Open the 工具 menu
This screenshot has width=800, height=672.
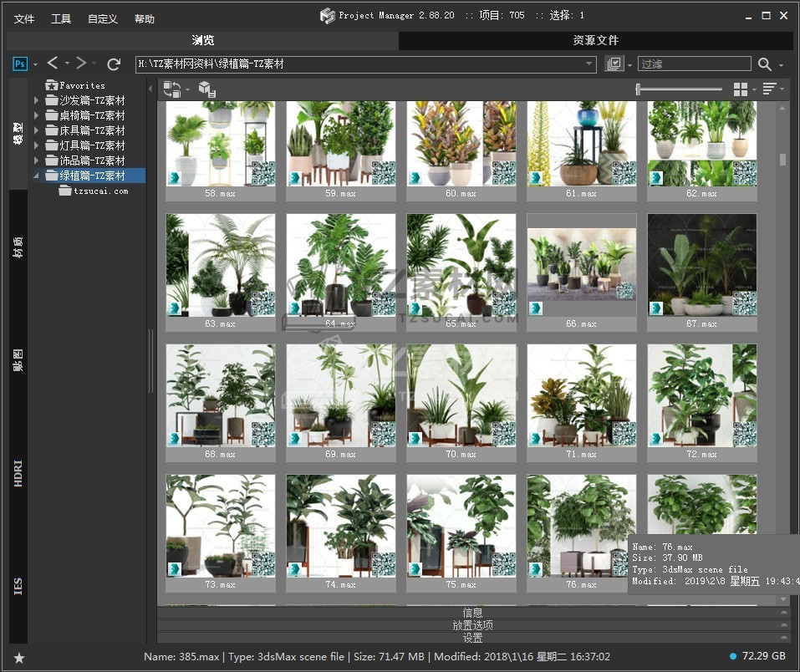pyautogui.click(x=61, y=18)
